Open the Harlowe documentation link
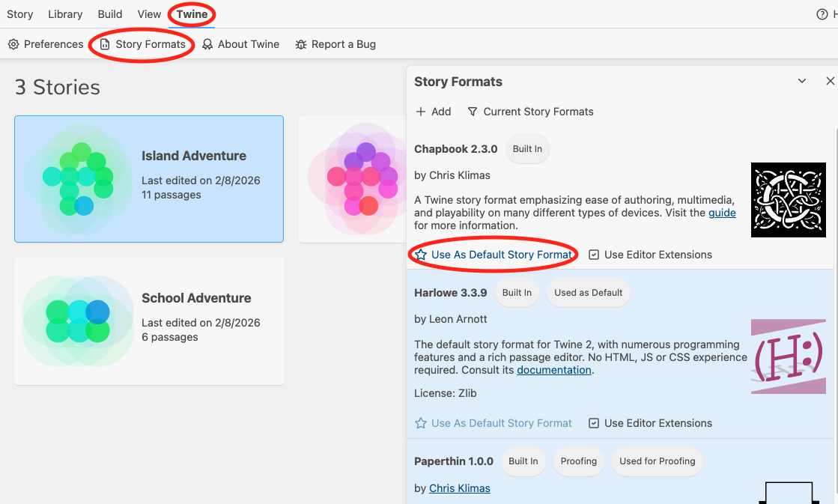The width and height of the screenshot is (838, 504). coord(554,370)
